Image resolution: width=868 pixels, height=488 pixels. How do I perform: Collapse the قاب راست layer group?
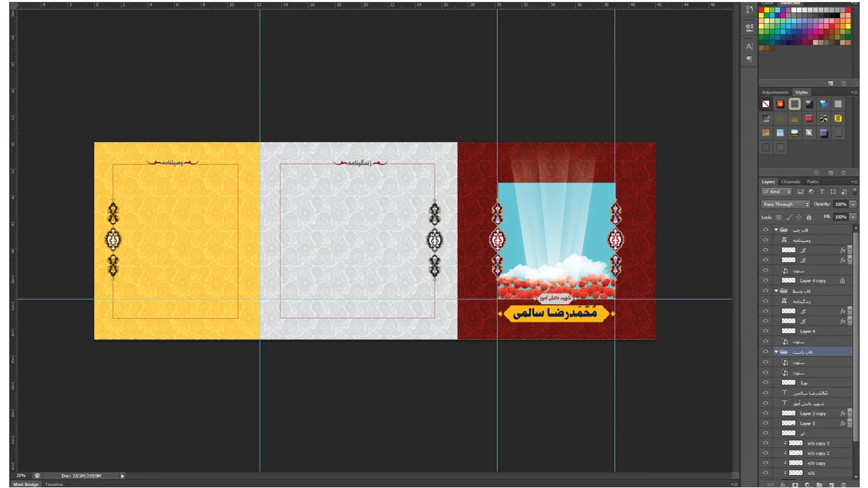[x=776, y=352]
